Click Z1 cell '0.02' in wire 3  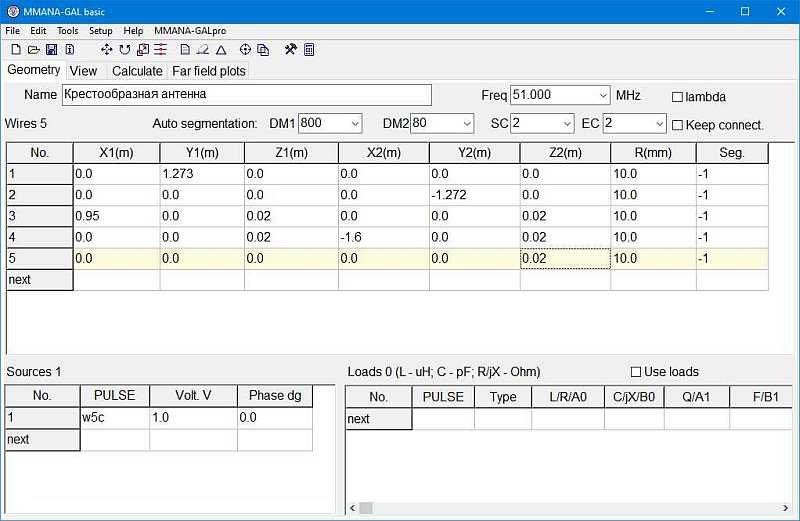point(291,216)
